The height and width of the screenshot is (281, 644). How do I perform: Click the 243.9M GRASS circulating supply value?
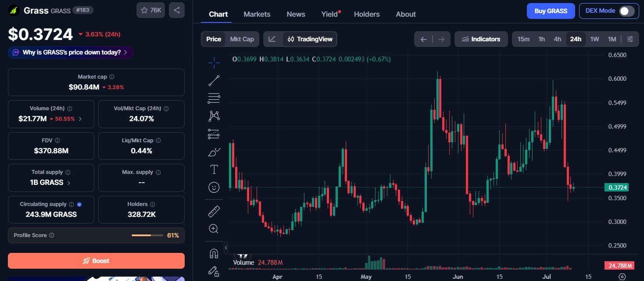pyautogui.click(x=51, y=214)
